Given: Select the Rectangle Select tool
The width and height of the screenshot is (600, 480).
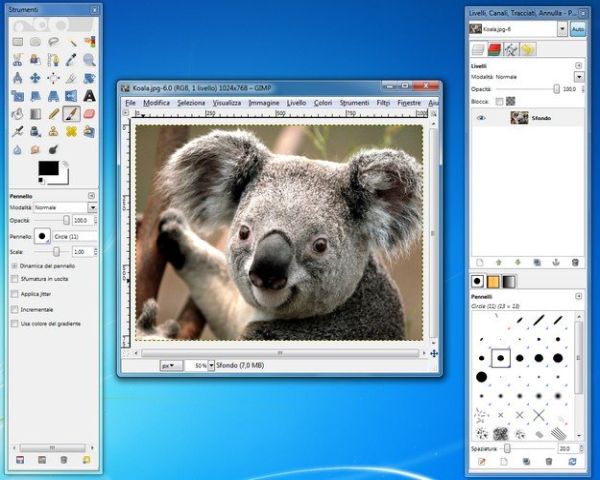Looking at the screenshot, I should [x=17, y=41].
